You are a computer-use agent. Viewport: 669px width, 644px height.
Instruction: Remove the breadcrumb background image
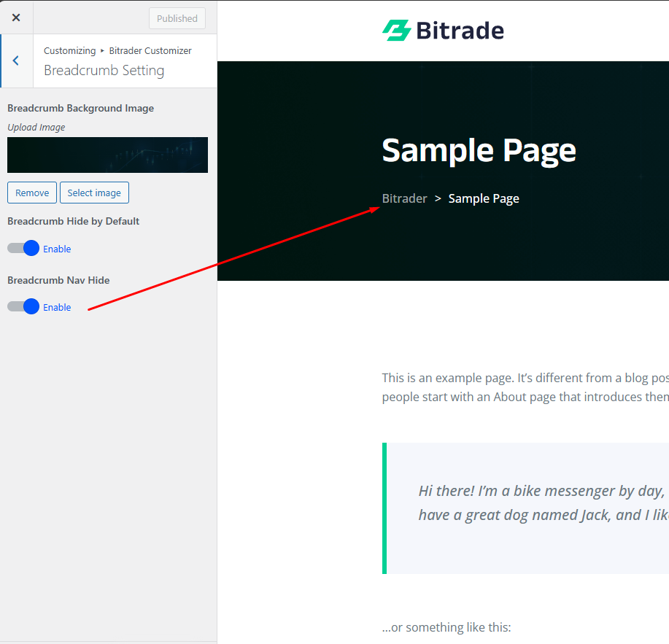tap(32, 193)
